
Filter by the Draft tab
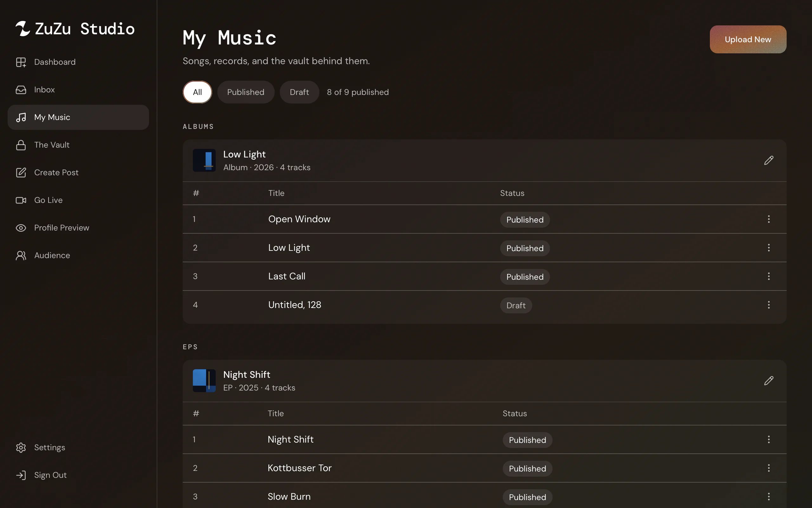tap(299, 92)
